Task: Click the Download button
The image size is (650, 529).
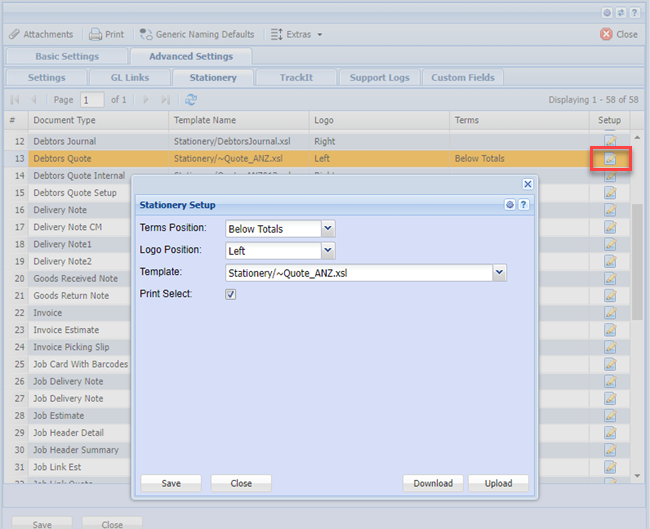Action: [433, 483]
